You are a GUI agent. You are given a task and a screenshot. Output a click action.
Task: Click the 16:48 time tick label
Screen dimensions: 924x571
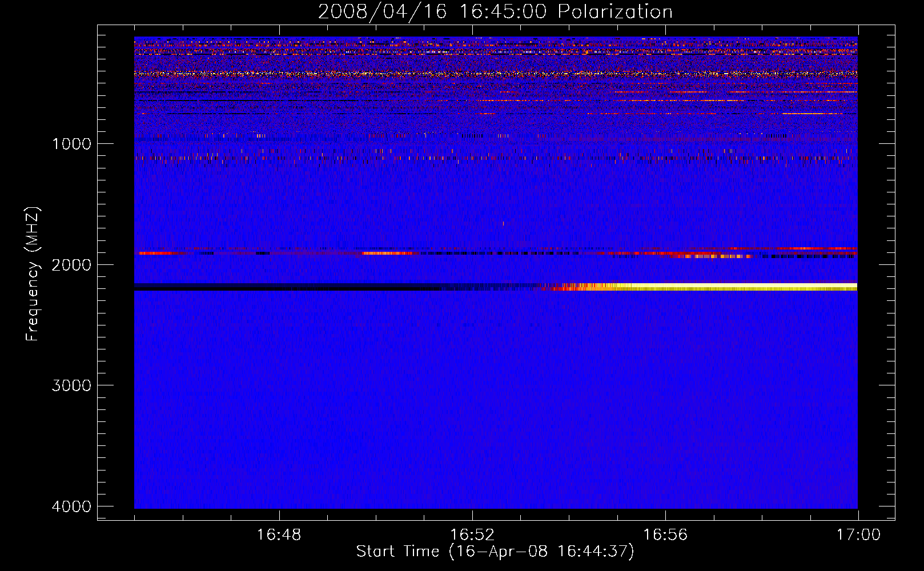(x=279, y=535)
